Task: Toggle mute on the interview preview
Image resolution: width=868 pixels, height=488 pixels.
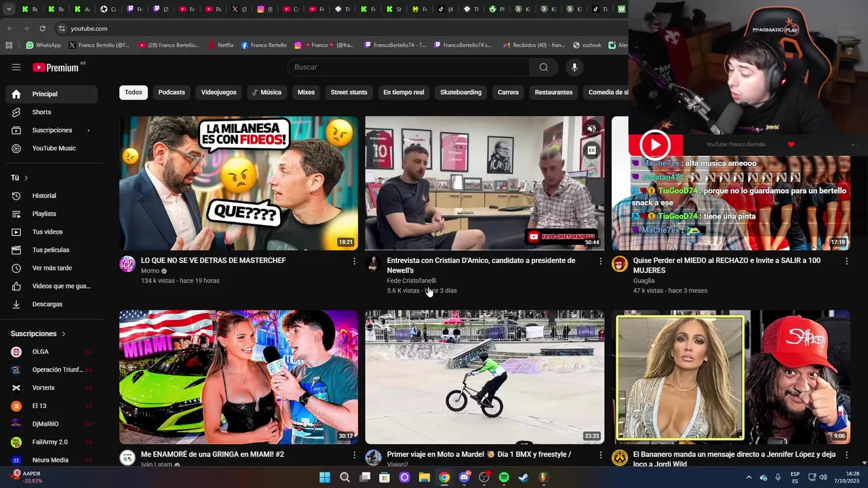Action: 591,129
